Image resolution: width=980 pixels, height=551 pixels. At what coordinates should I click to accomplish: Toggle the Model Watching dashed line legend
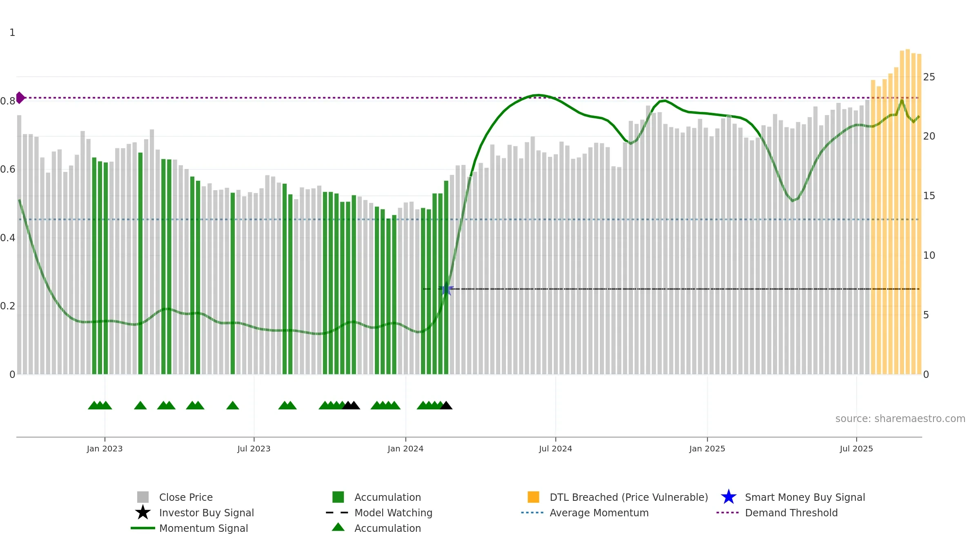pos(379,513)
